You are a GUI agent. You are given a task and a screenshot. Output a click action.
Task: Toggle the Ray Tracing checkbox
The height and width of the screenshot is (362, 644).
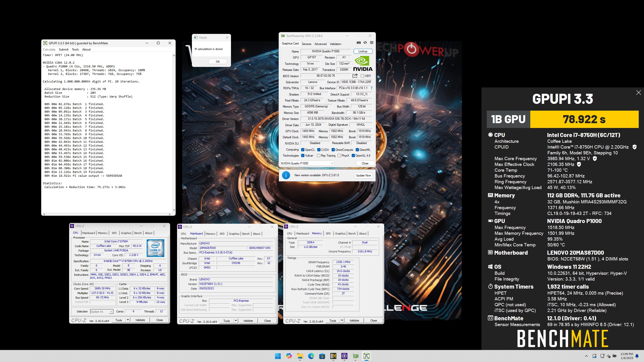click(318, 156)
